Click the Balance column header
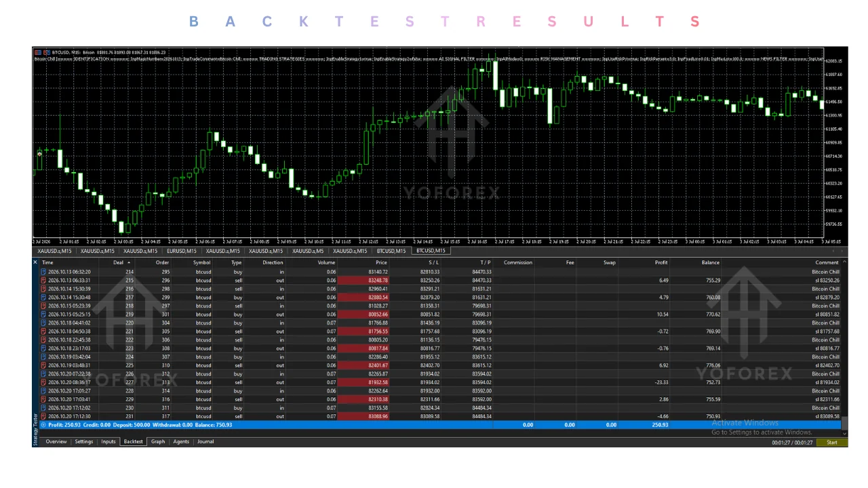This screenshot has width=868, height=488. (711, 262)
